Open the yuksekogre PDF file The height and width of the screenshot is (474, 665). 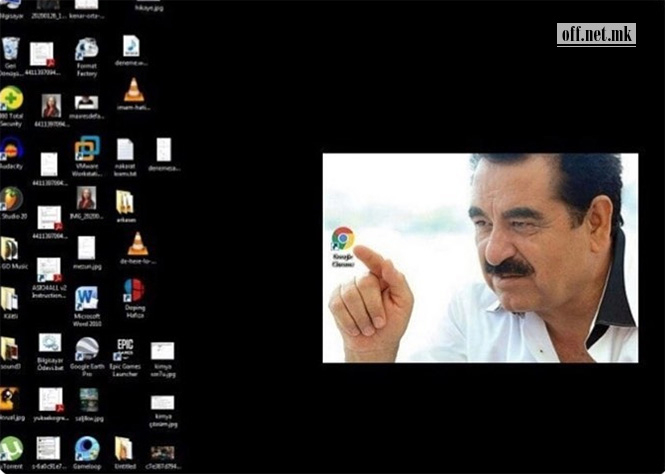tap(51, 399)
